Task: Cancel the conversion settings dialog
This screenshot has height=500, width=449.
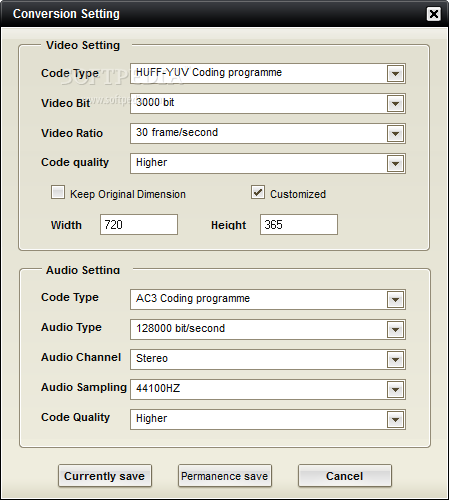Action: click(345, 476)
